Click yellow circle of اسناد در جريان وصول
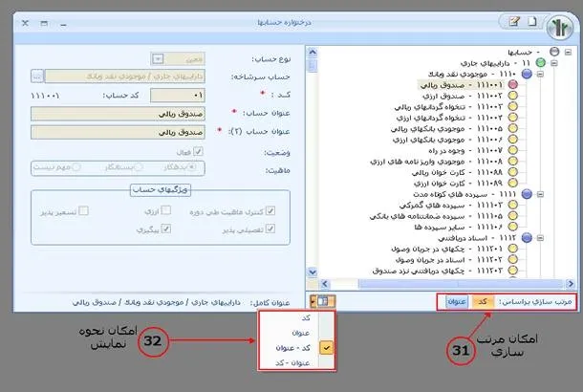The height and width of the screenshot is (392, 583). 512,259
